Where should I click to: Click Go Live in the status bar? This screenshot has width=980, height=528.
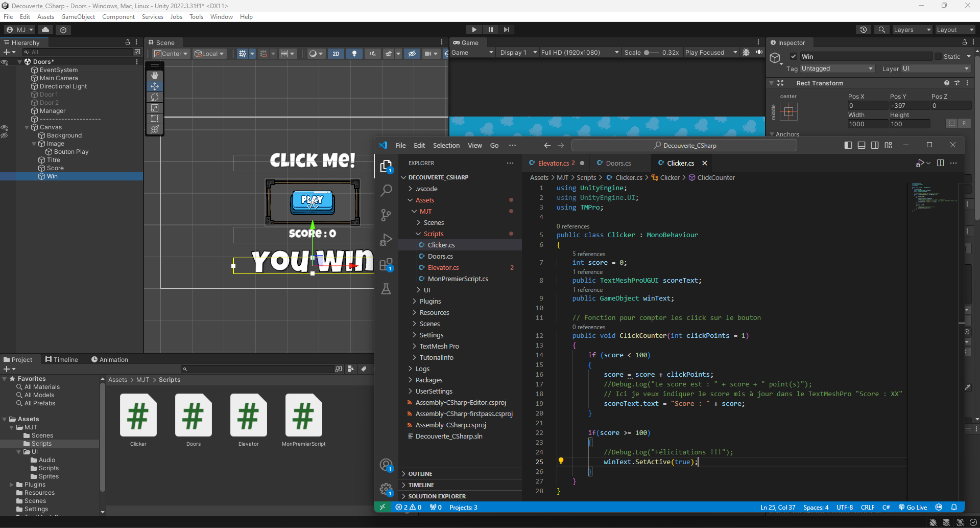tap(913, 507)
